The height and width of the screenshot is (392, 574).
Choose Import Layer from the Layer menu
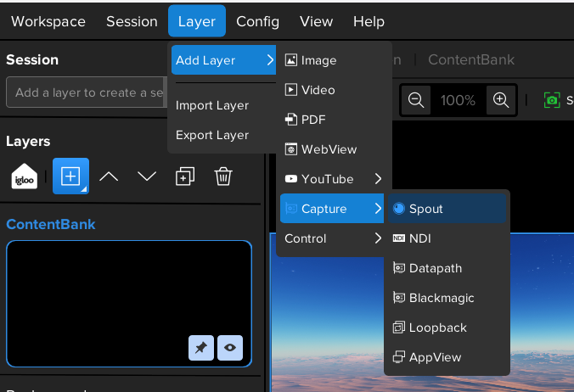coord(212,105)
